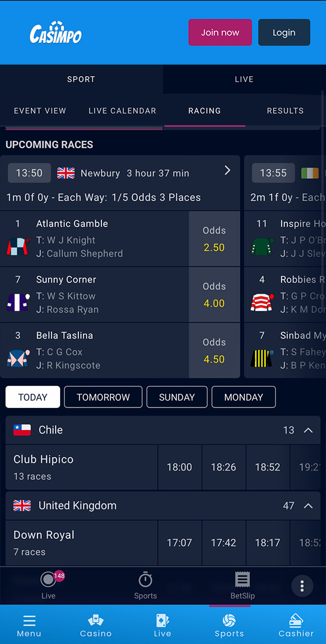Open the hamburger Menu icon
Image resolution: width=326 pixels, height=644 pixels.
pos(29,621)
